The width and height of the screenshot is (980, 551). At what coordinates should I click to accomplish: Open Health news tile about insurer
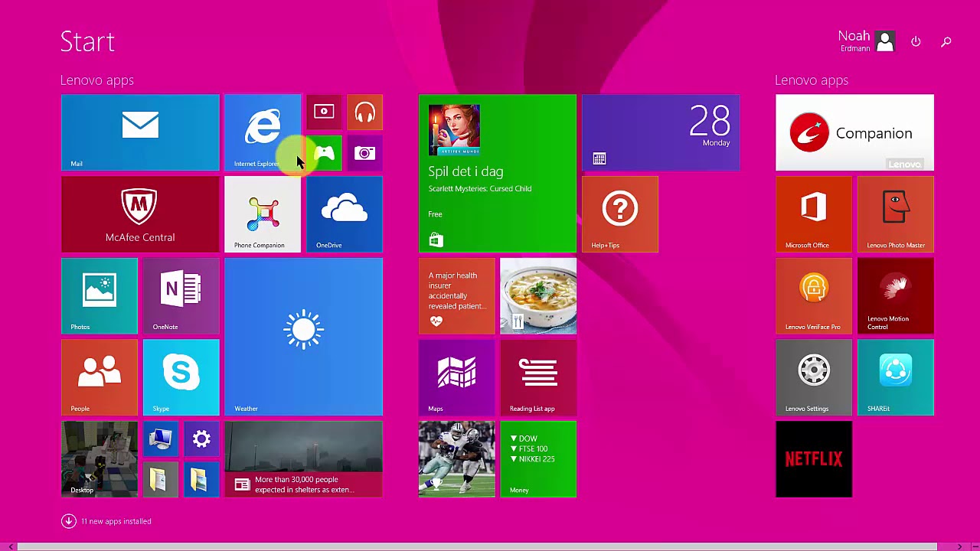[x=457, y=296]
